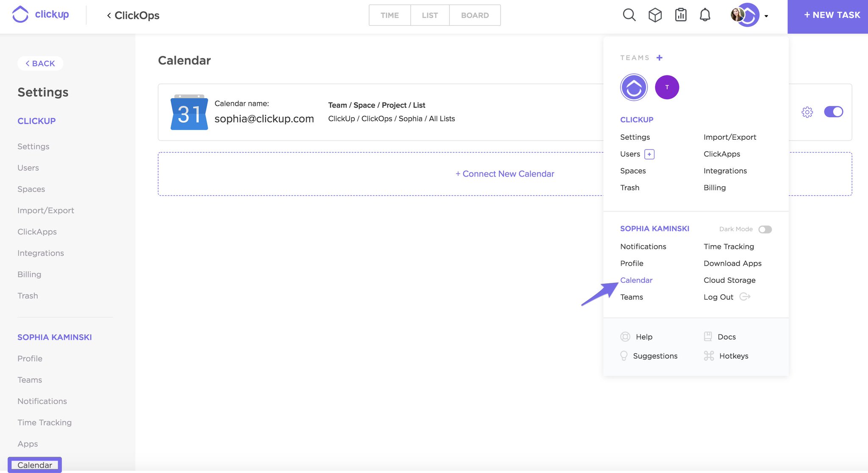Open the Google Calendar 31 icon
The height and width of the screenshot is (473, 868).
[x=189, y=112]
